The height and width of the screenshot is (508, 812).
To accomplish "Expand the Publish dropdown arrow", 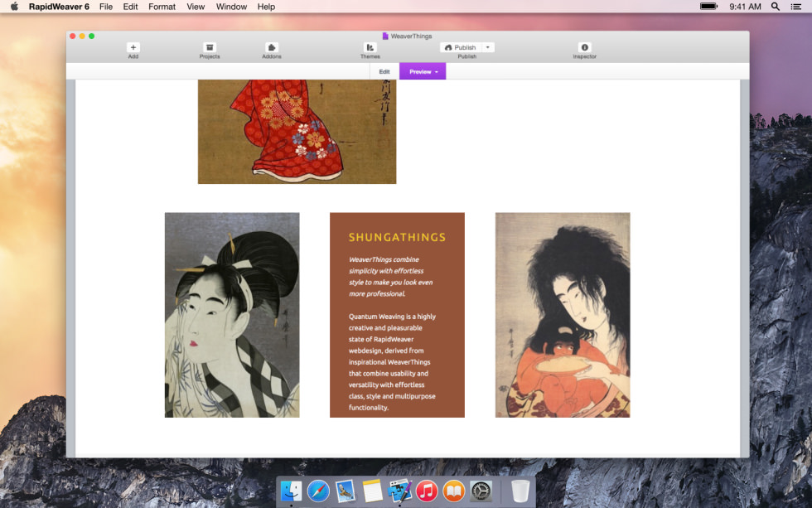I will click(x=488, y=47).
